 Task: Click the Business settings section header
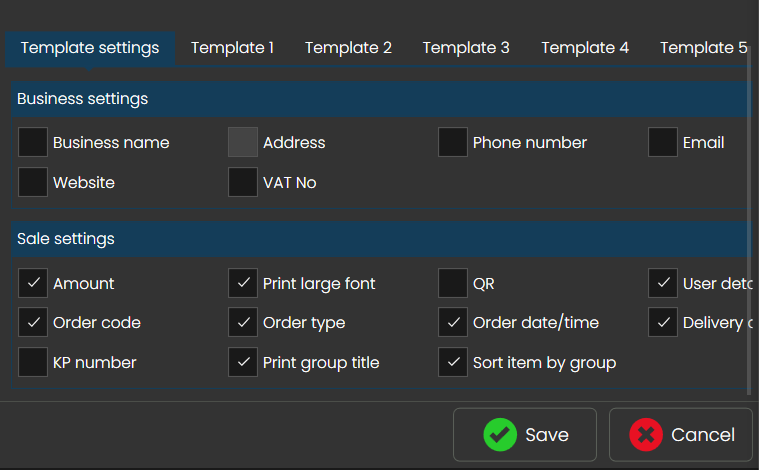[380, 99]
